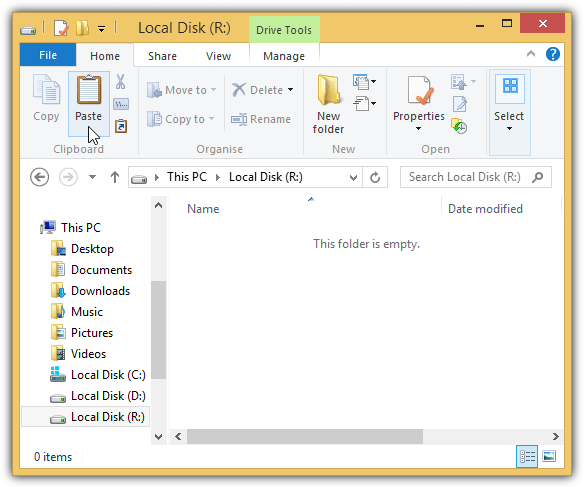Click Local Disk (R:) in address bar
This screenshot has width=584, height=487.
[x=266, y=177]
